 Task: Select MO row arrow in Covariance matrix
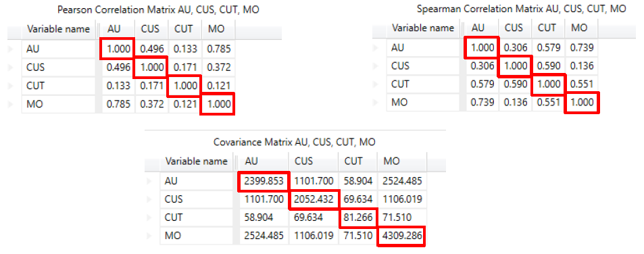point(150,236)
